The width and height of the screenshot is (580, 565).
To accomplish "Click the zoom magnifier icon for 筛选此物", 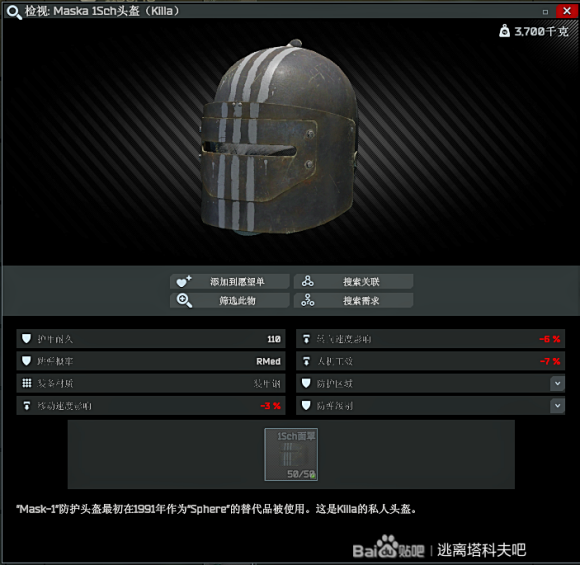I will (184, 300).
